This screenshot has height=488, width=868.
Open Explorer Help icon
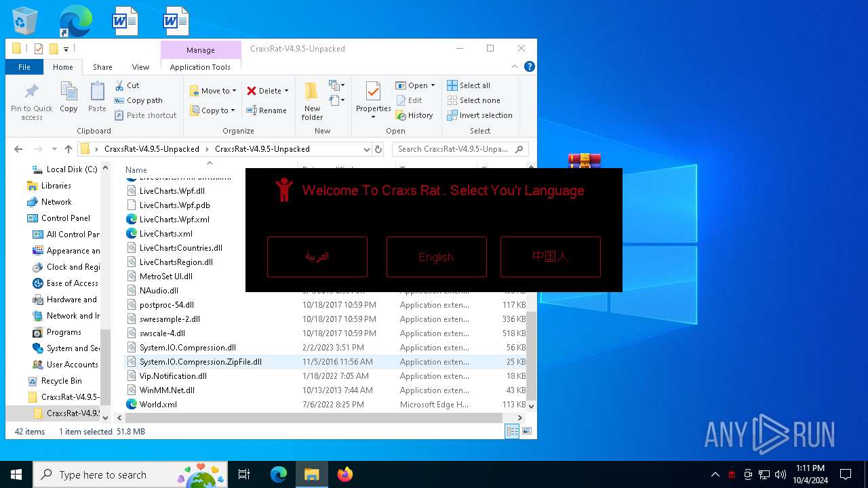pos(530,66)
